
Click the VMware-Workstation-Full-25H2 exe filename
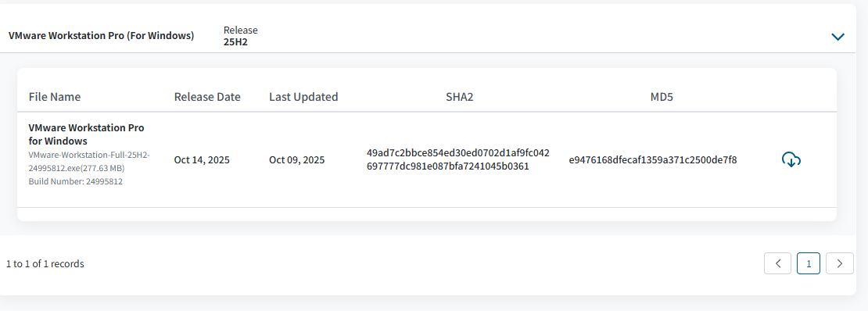[x=89, y=162]
